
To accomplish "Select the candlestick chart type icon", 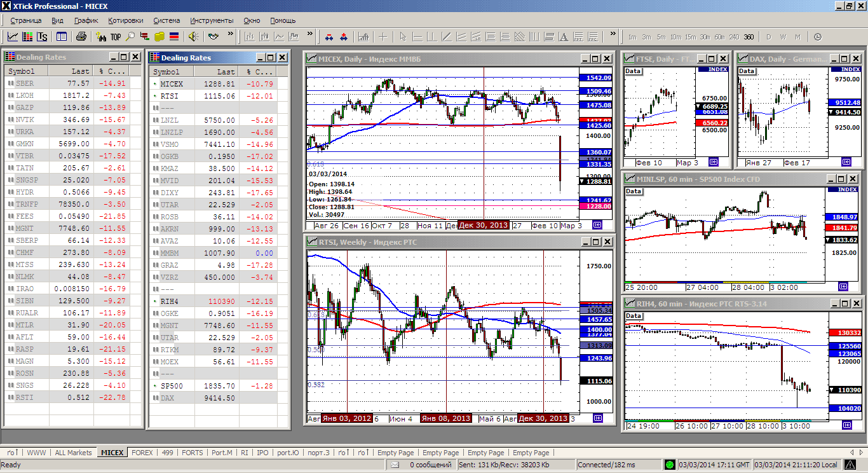I will [264, 37].
